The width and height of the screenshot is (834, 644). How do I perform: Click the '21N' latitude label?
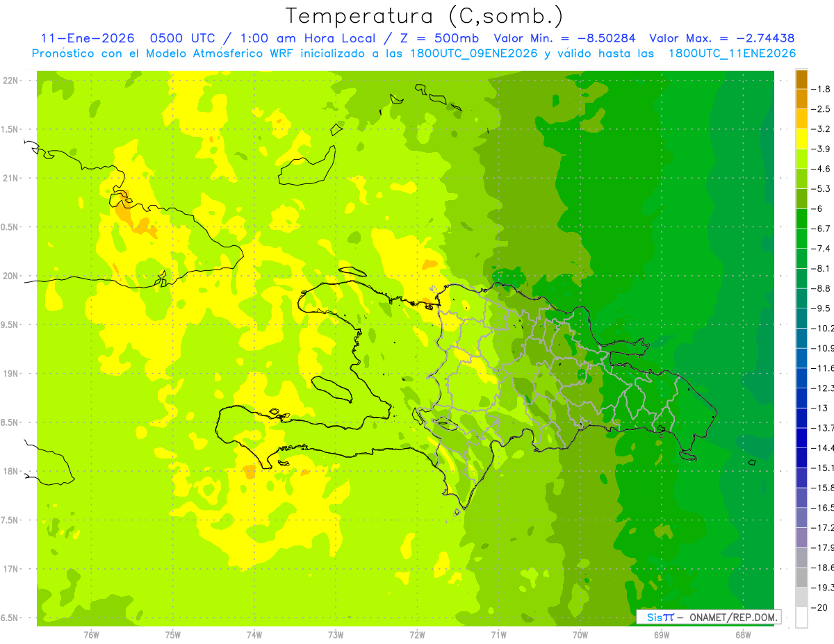(x=10, y=179)
